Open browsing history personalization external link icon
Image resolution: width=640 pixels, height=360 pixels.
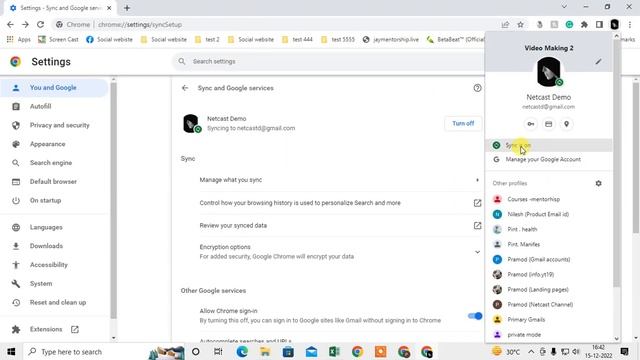pyautogui.click(x=477, y=203)
